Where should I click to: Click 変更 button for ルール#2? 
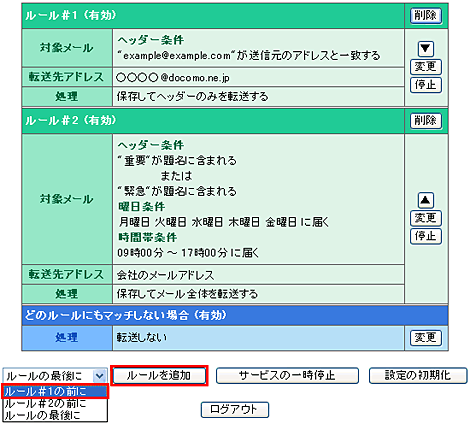coord(426,218)
